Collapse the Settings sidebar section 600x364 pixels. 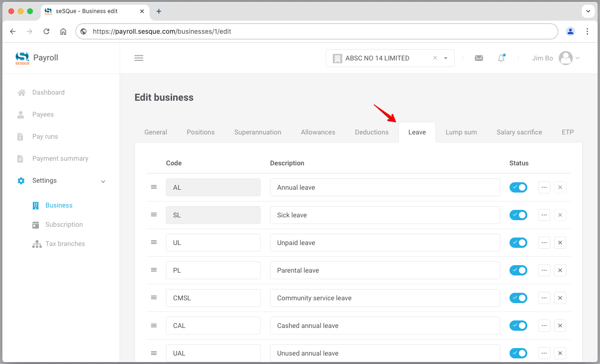[x=103, y=181]
